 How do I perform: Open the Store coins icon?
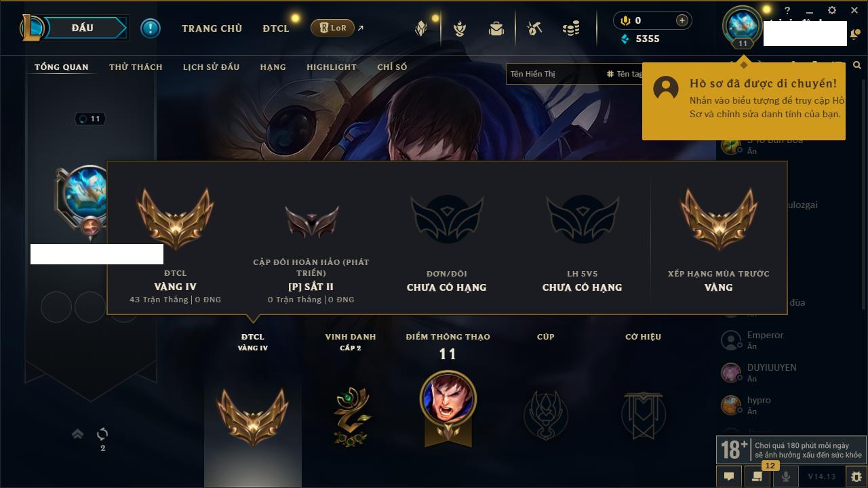571,28
